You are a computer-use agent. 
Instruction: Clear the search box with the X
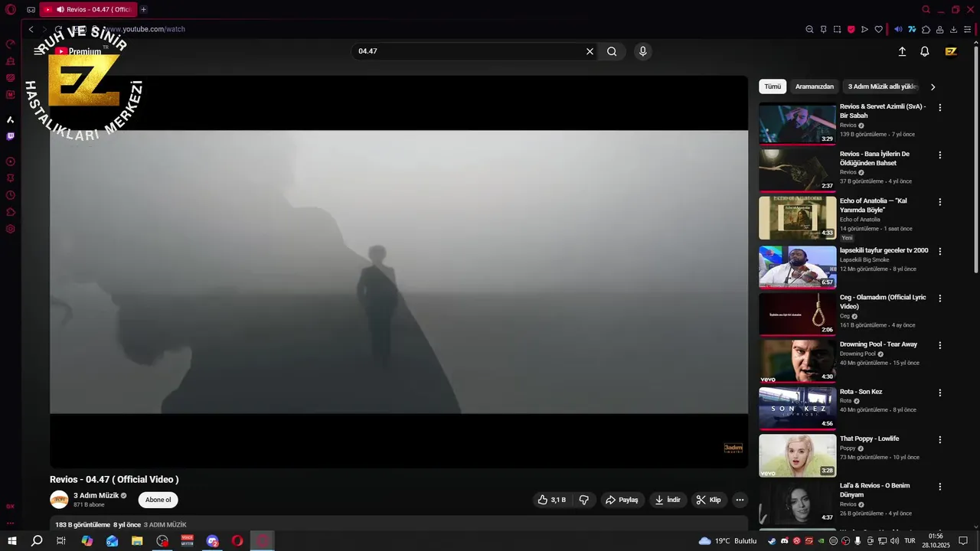pos(590,51)
